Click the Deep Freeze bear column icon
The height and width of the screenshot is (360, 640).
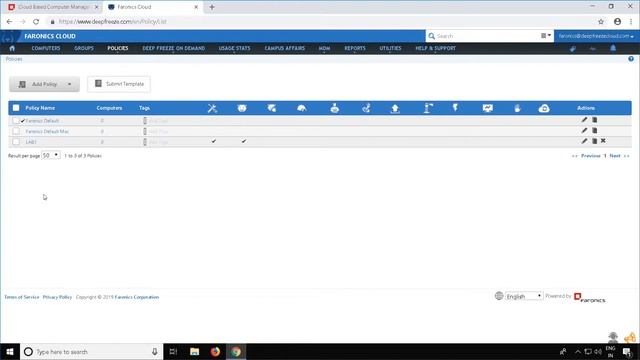click(242, 108)
